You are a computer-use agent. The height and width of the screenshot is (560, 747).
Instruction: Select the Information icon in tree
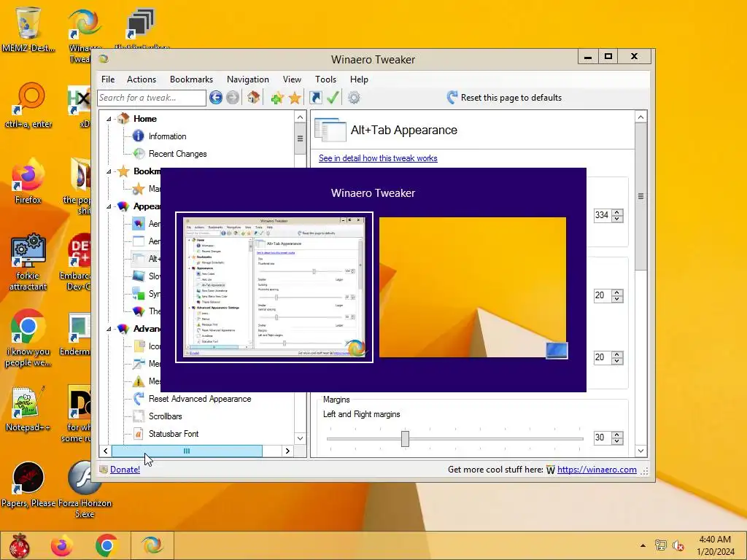click(x=138, y=136)
